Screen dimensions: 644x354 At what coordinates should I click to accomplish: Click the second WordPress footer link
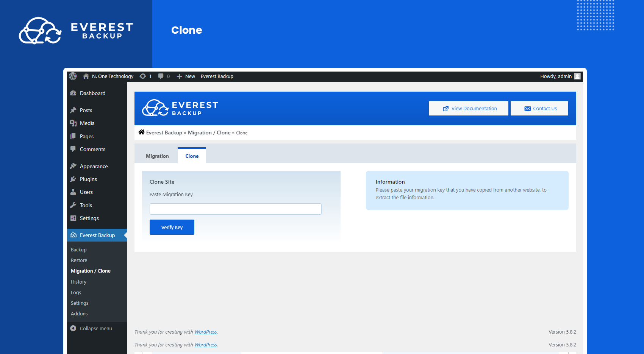click(206, 345)
